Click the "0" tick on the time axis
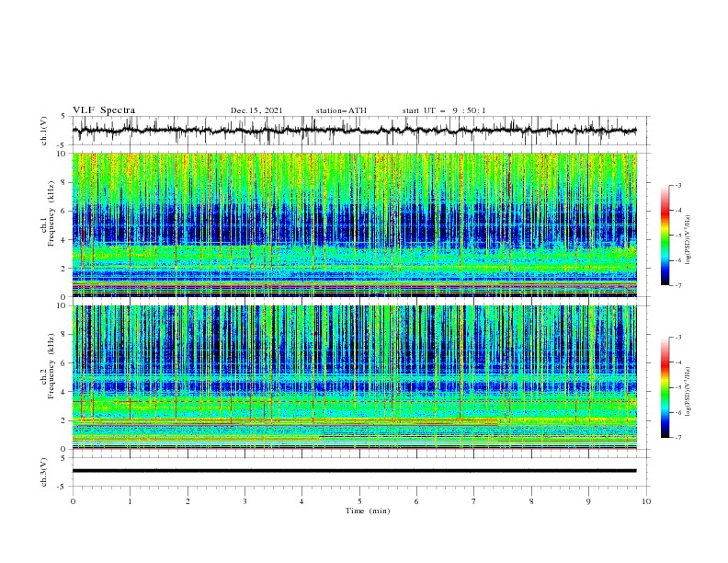This screenshot has height=563, width=728. (73, 501)
